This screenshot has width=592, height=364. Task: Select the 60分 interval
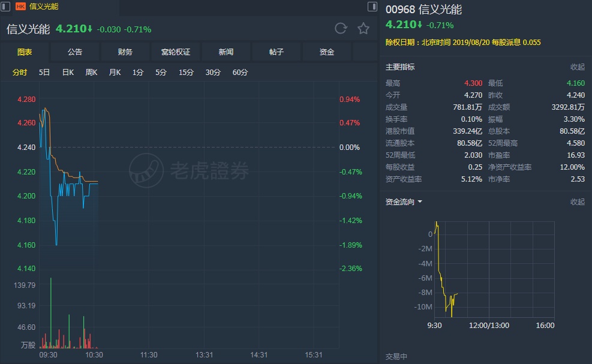point(240,73)
